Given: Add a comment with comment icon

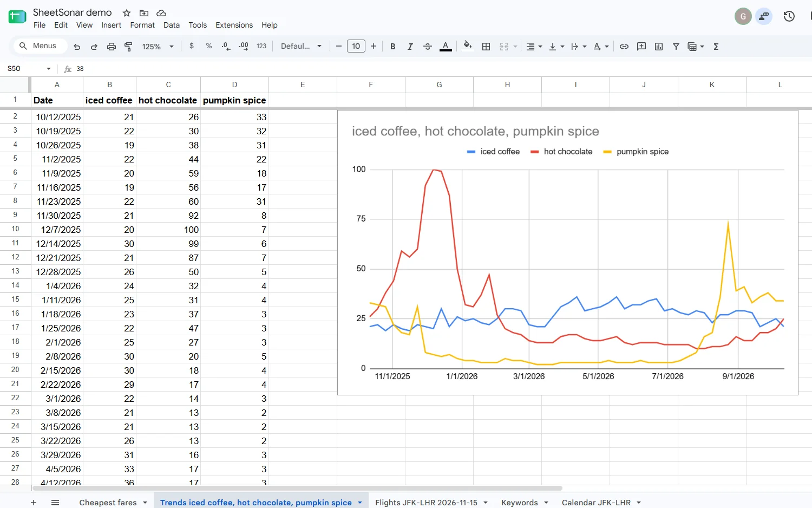Looking at the screenshot, I should point(641,47).
